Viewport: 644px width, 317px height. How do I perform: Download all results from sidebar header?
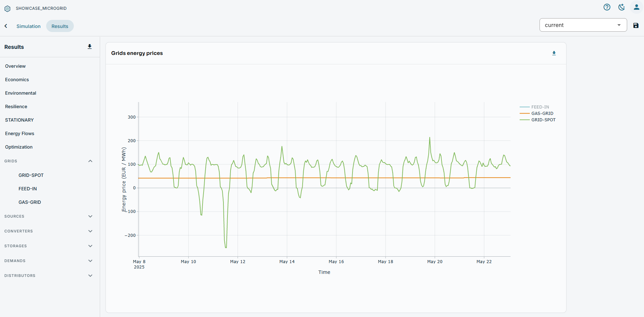(x=90, y=47)
